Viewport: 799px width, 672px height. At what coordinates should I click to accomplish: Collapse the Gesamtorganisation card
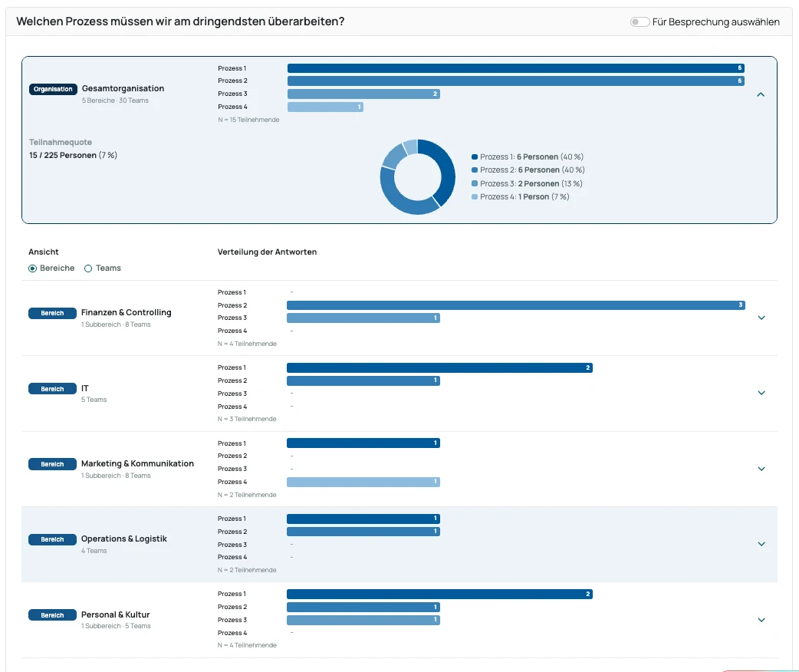(x=761, y=94)
